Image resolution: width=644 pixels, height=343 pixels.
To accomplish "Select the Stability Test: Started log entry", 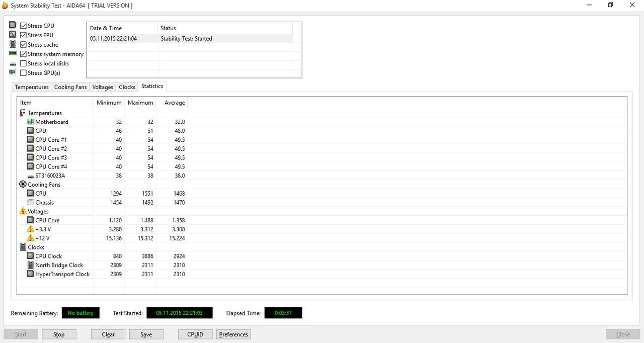I will [186, 39].
